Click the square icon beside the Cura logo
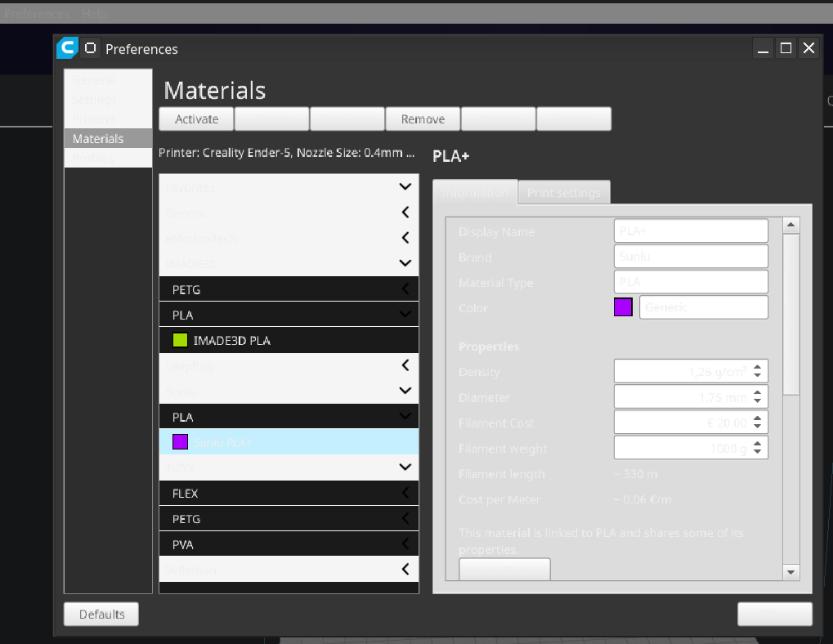833x644 pixels. 91,48
